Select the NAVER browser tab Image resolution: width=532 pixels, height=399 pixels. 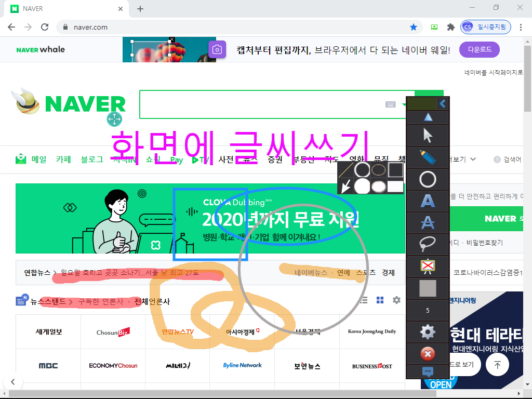point(66,9)
